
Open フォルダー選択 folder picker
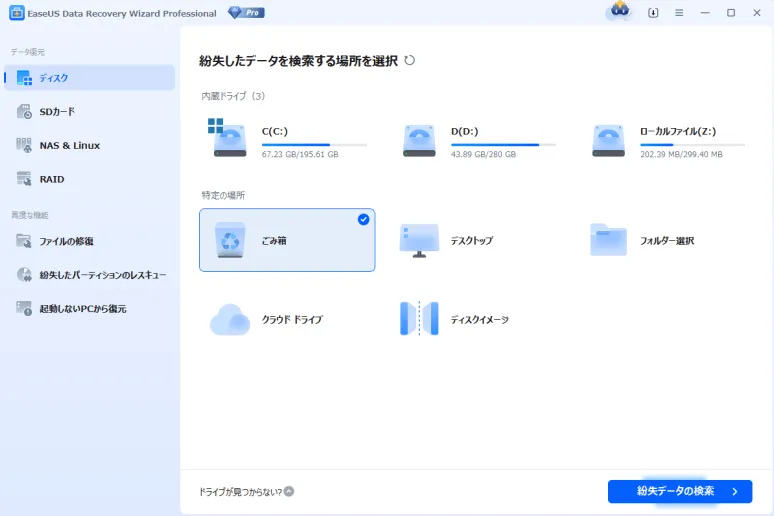coord(609,240)
